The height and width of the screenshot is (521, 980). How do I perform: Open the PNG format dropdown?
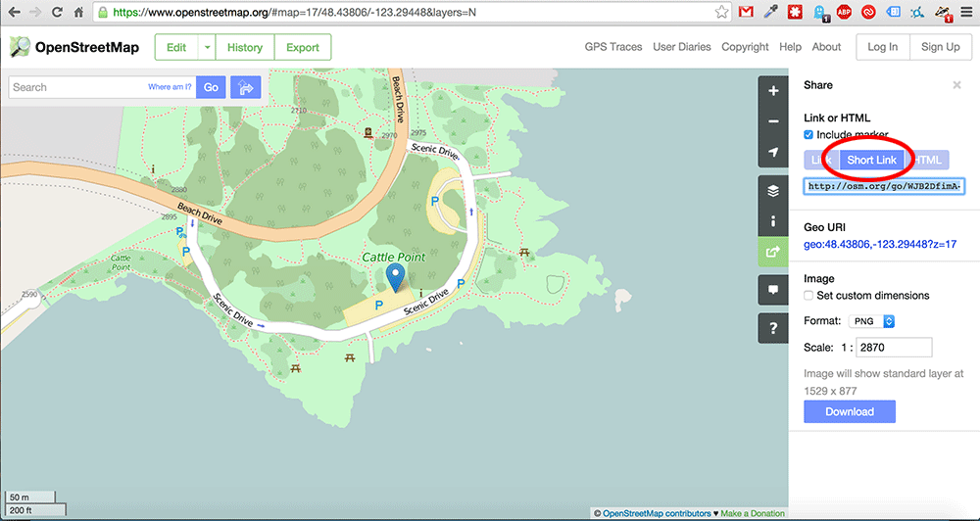(872, 321)
